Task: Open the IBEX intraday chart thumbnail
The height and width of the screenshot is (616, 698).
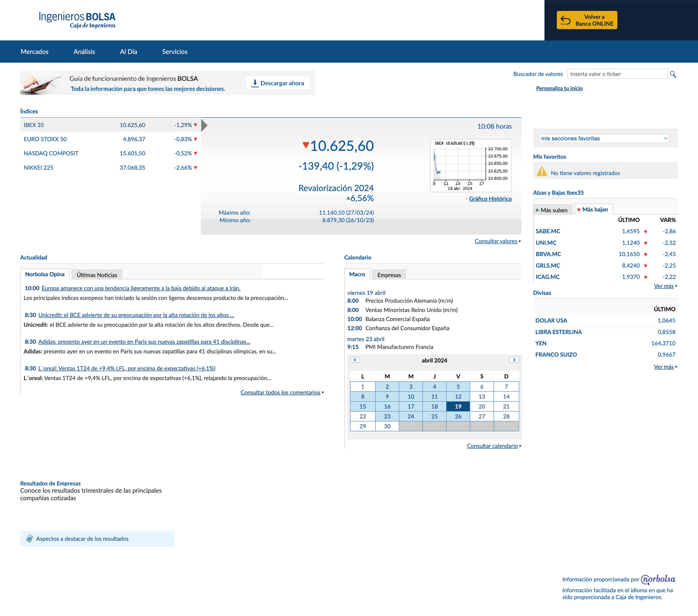Action: (471, 165)
